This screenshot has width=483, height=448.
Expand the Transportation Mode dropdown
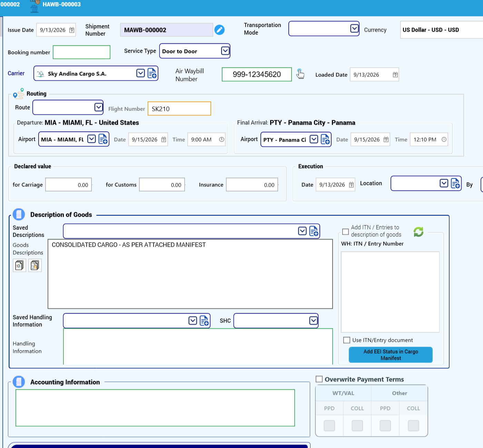pos(354,28)
